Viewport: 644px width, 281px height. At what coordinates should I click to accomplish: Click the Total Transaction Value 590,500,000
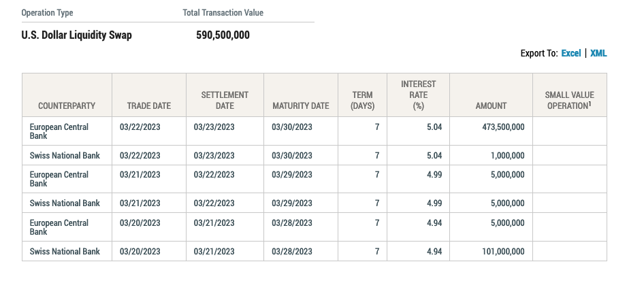click(x=223, y=35)
